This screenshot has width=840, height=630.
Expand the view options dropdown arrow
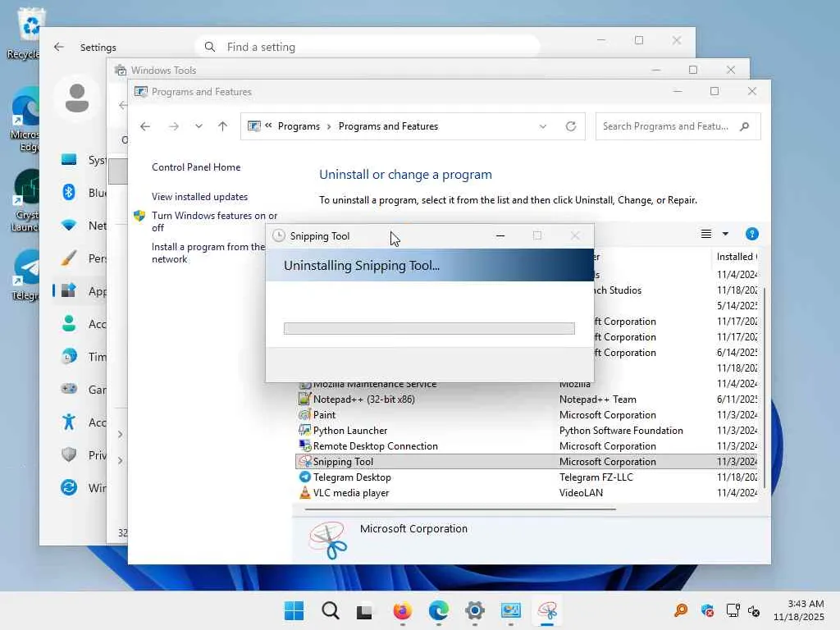coord(725,234)
